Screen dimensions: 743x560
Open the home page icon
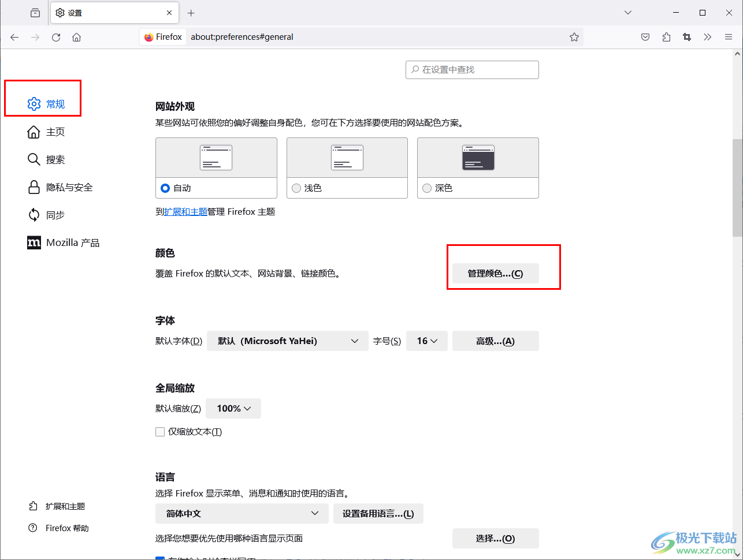tap(76, 37)
